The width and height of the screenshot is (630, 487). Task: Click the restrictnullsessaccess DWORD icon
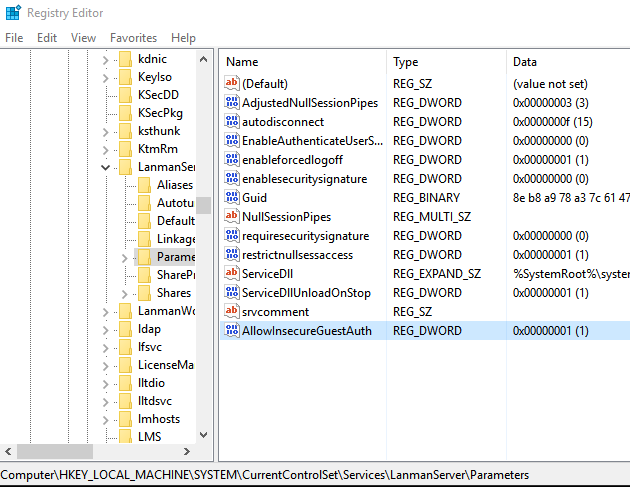click(232, 255)
